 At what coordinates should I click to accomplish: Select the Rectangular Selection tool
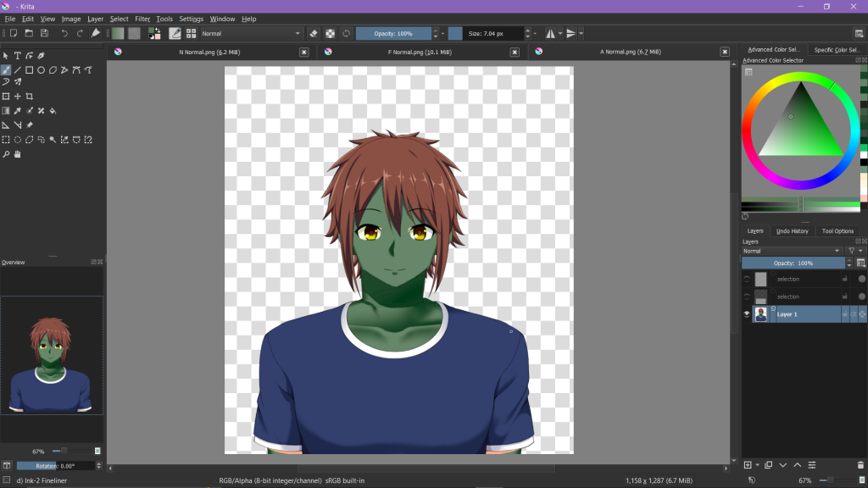(5, 140)
